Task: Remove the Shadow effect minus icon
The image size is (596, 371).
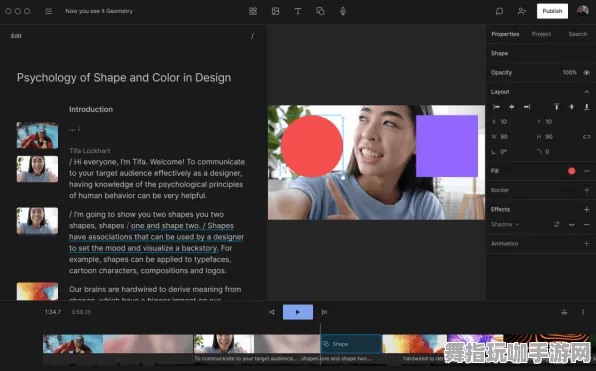Action: pyautogui.click(x=586, y=225)
